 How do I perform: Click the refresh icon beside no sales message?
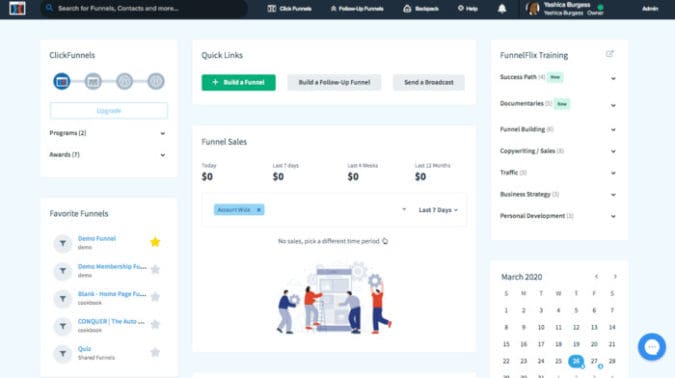point(385,241)
